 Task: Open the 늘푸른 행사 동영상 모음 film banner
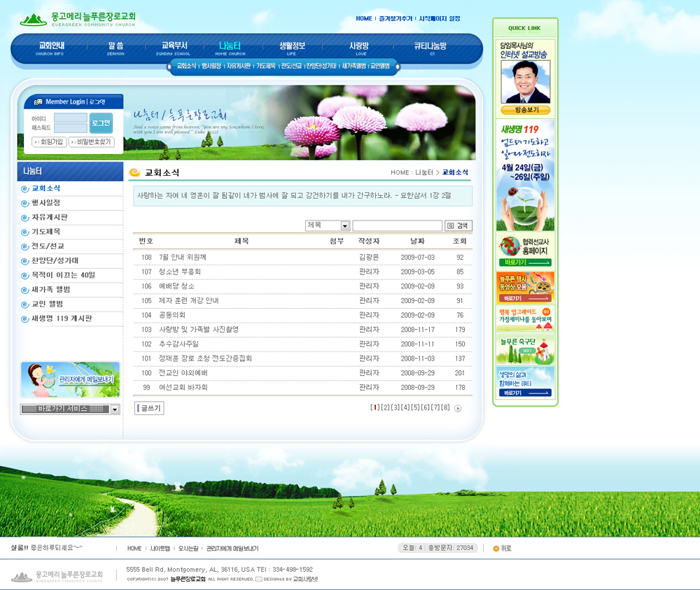525,287
